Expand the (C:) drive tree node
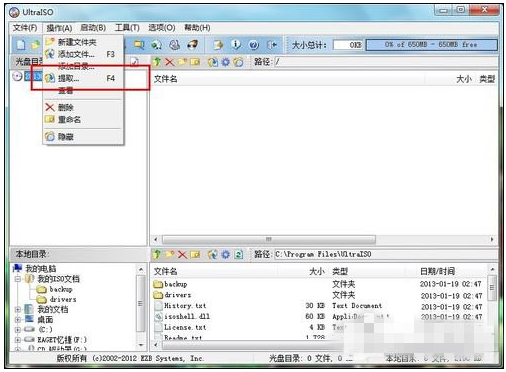The width and height of the screenshot is (506, 372). click(18, 330)
